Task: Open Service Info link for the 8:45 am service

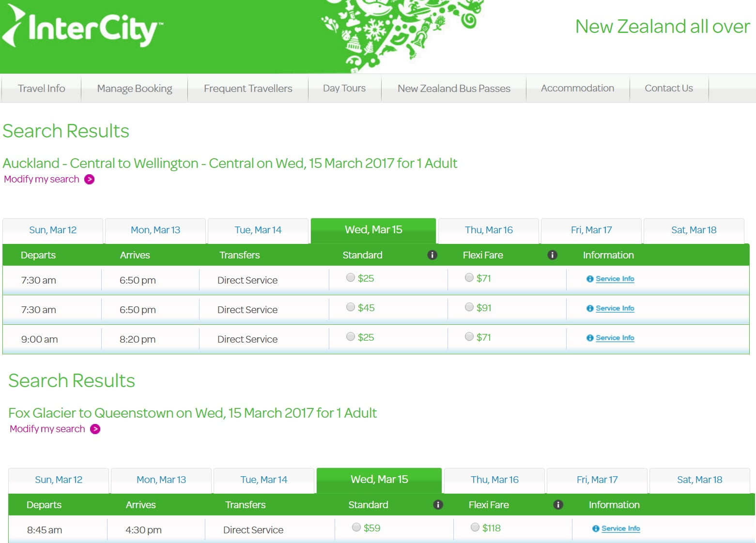Action: click(x=621, y=528)
